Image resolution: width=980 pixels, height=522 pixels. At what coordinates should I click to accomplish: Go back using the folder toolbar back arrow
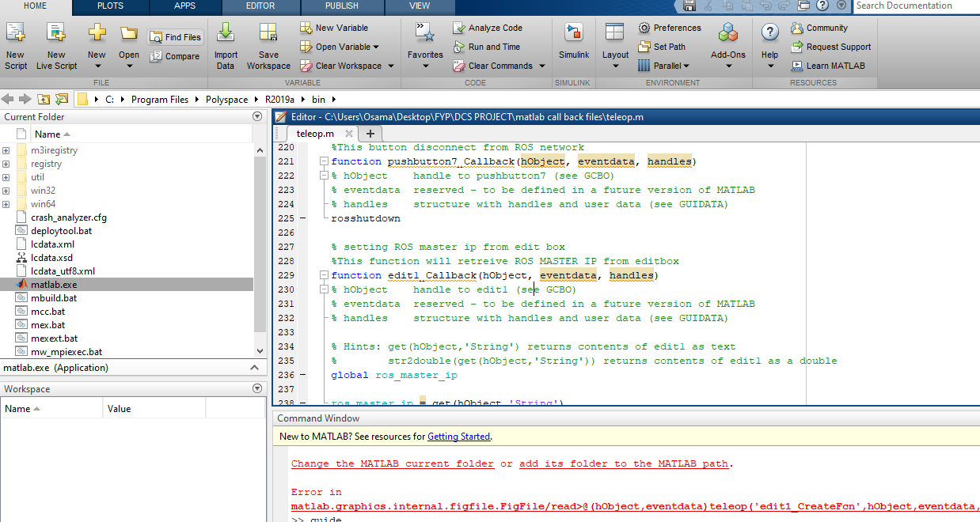8,100
